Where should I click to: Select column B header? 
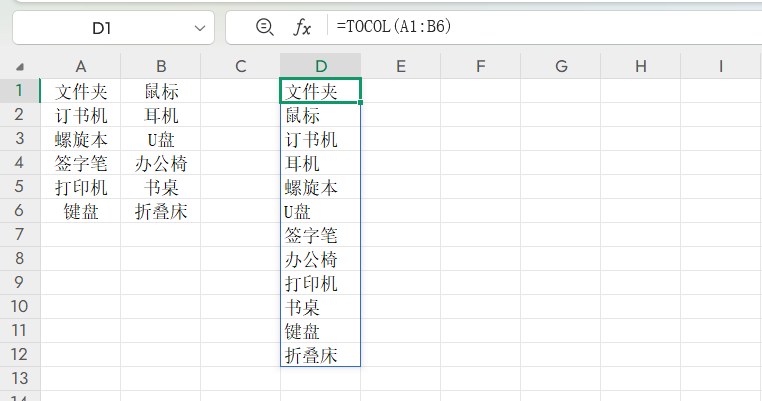click(161, 66)
